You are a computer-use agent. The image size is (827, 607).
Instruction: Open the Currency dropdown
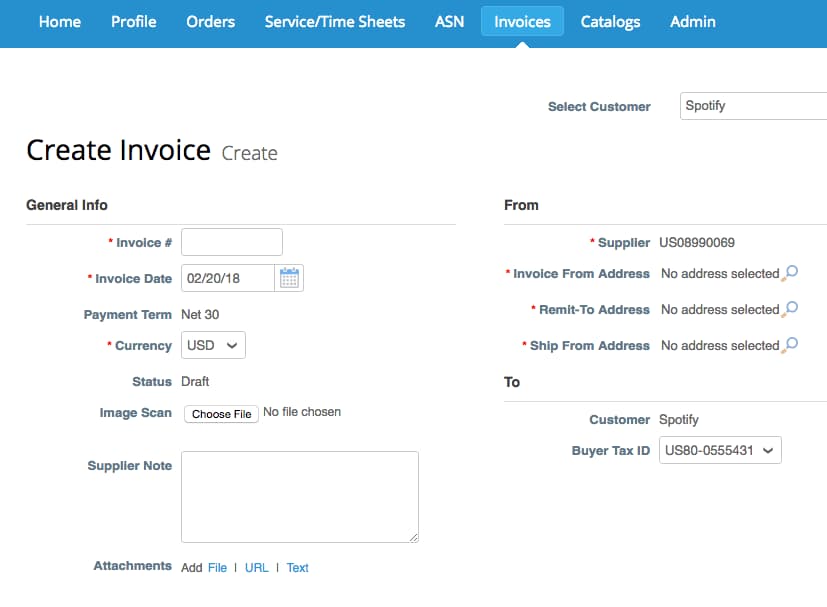pyautogui.click(x=212, y=345)
